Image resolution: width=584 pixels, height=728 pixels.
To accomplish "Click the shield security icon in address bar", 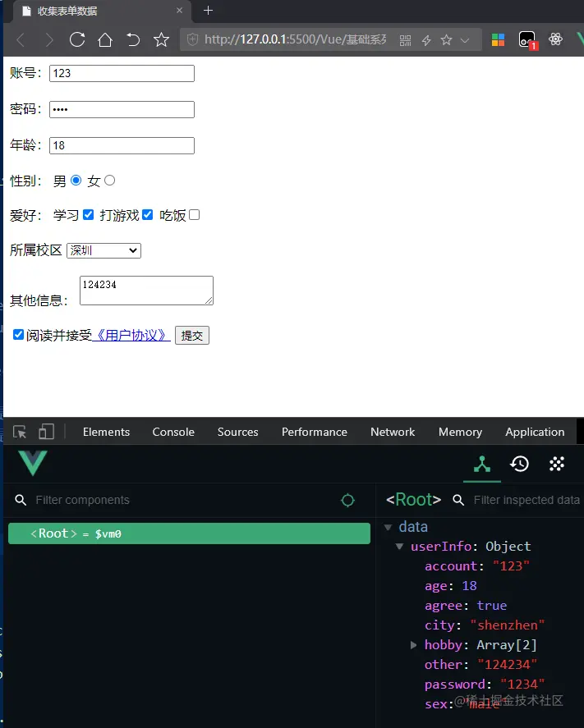I will click(192, 39).
